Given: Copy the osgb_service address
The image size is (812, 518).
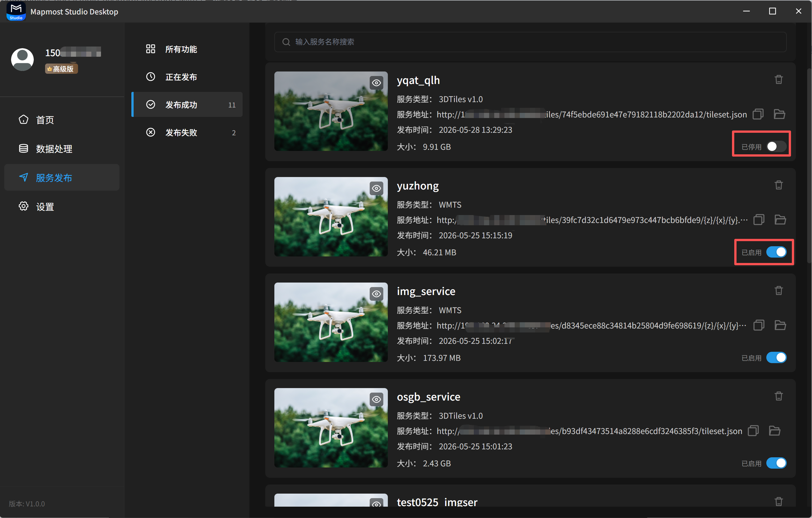Looking at the screenshot, I should coord(753,431).
